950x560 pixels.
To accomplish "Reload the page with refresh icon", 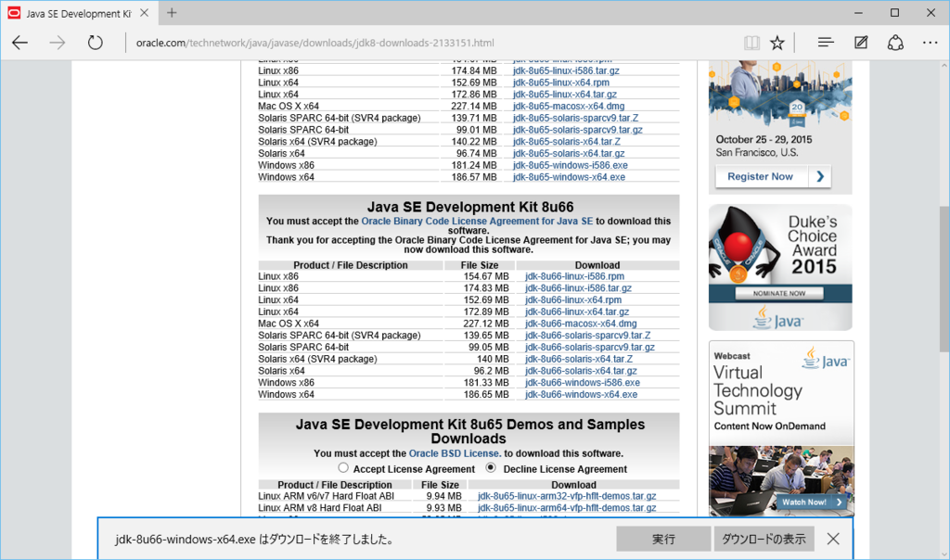I will pos(96,43).
